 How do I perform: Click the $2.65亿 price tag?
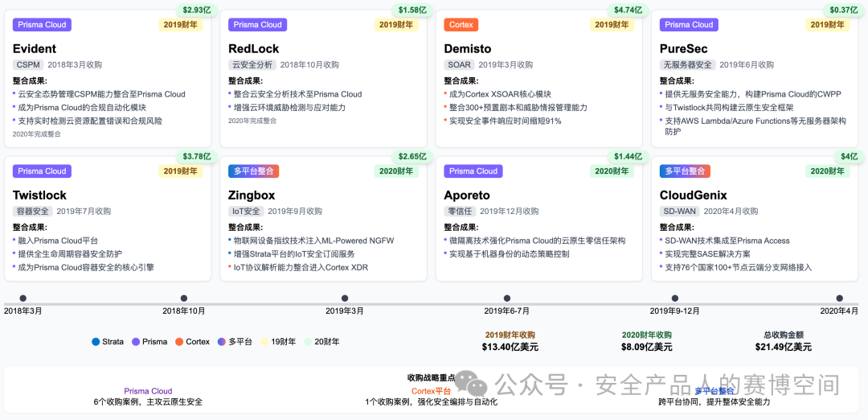click(412, 157)
